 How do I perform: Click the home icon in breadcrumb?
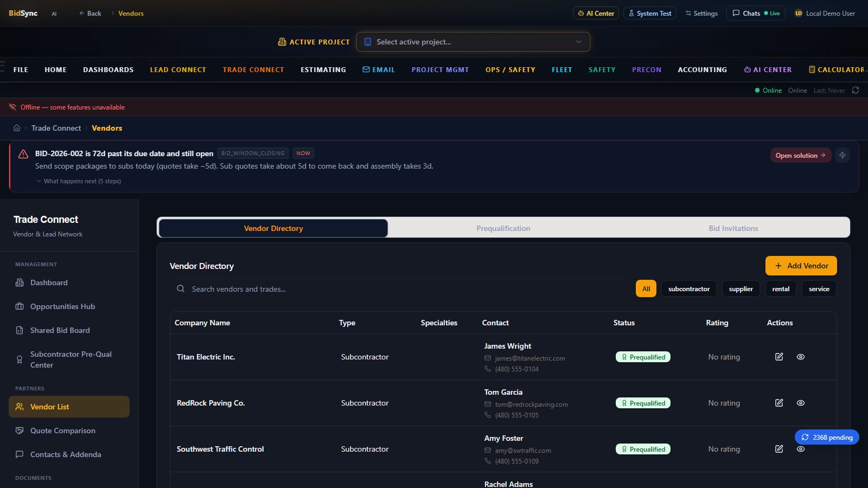pyautogui.click(x=17, y=128)
